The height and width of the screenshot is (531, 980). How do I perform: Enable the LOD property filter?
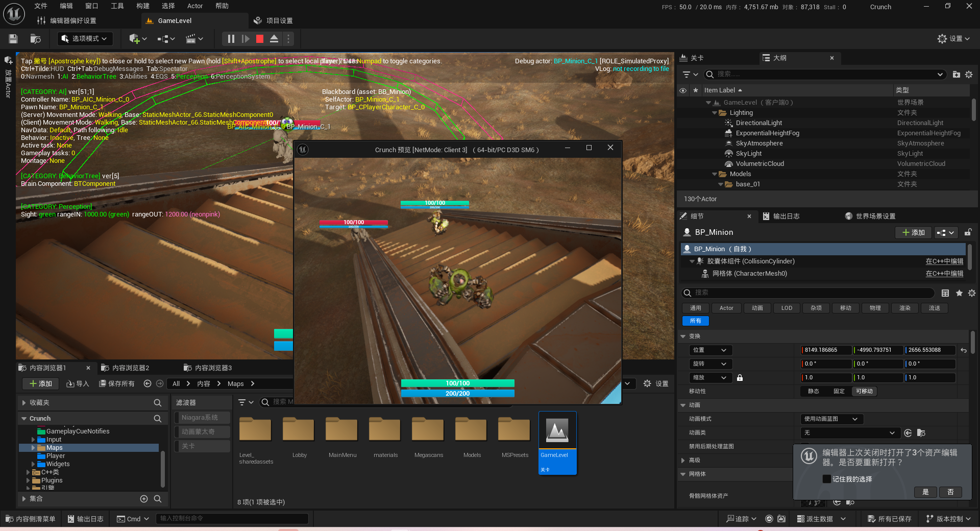pyautogui.click(x=787, y=308)
